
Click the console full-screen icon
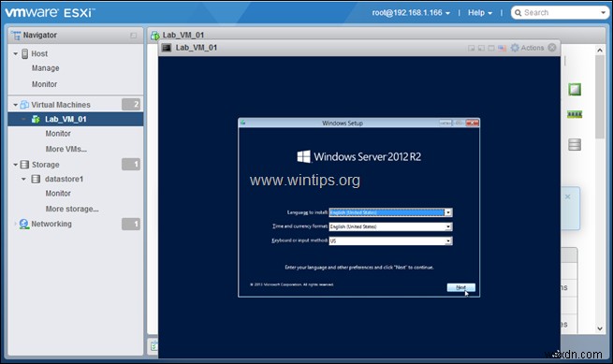(491, 48)
